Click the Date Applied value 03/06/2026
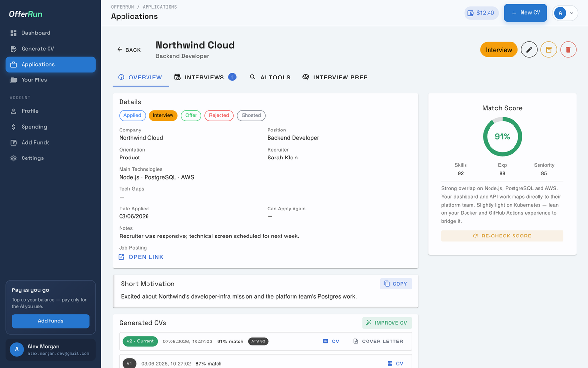The image size is (588, 368). click(x=134, y=216)
